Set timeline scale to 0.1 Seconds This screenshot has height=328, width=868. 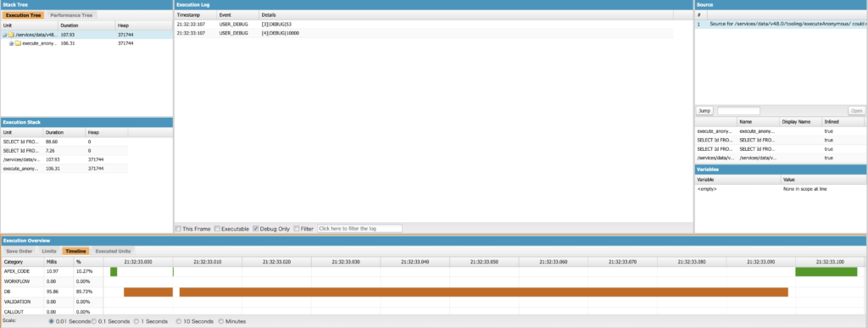[94, 321]
